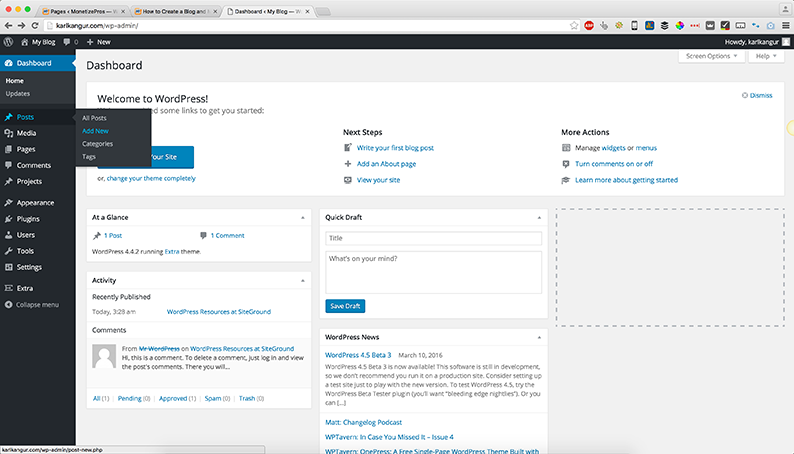Click the browser address bar URL
The image size is (794, 454).
97,25
